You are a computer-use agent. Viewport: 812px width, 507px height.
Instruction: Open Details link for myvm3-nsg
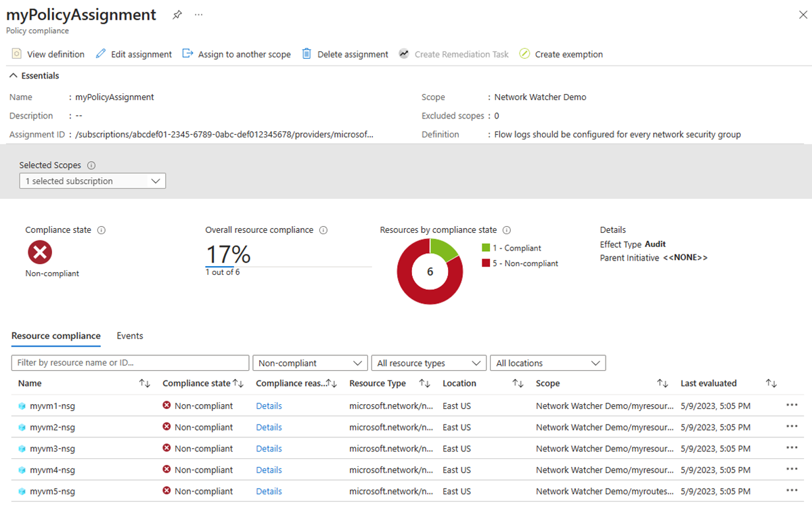(269, 449)
